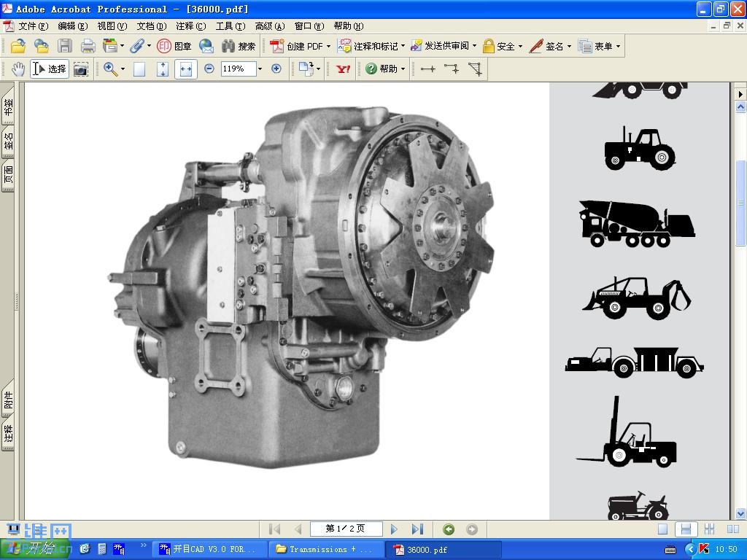Toggle Fit Width view button
Screen dimensions: 747x560
186,69
